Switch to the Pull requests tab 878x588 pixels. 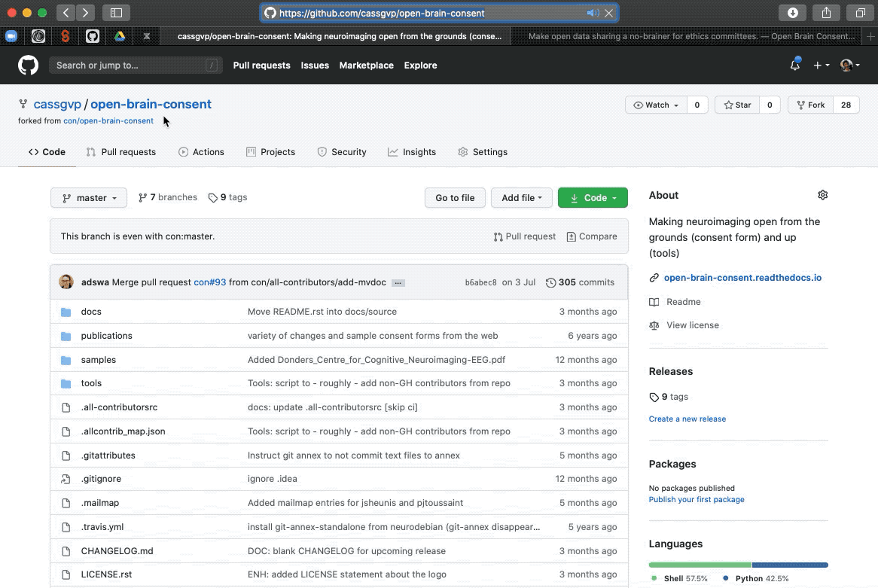(x=121, y=151)
